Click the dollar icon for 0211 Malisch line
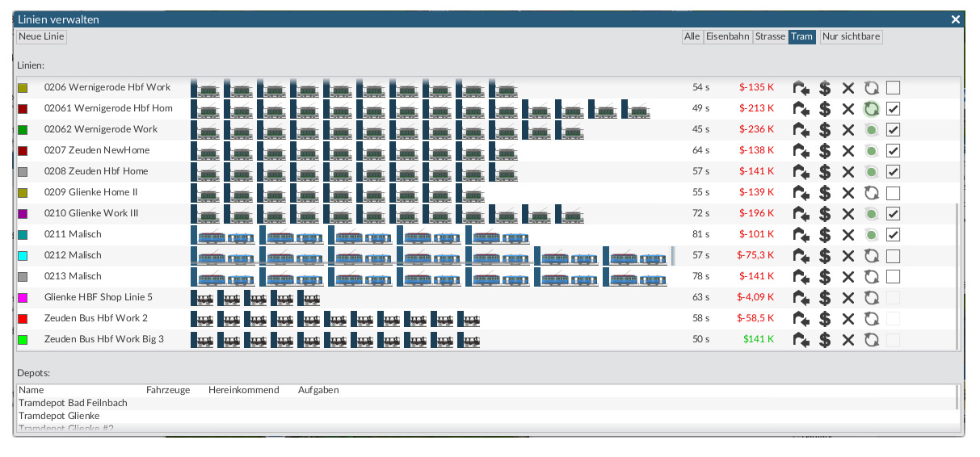Viewport: 980px width, 457px height. coord(825,235)
